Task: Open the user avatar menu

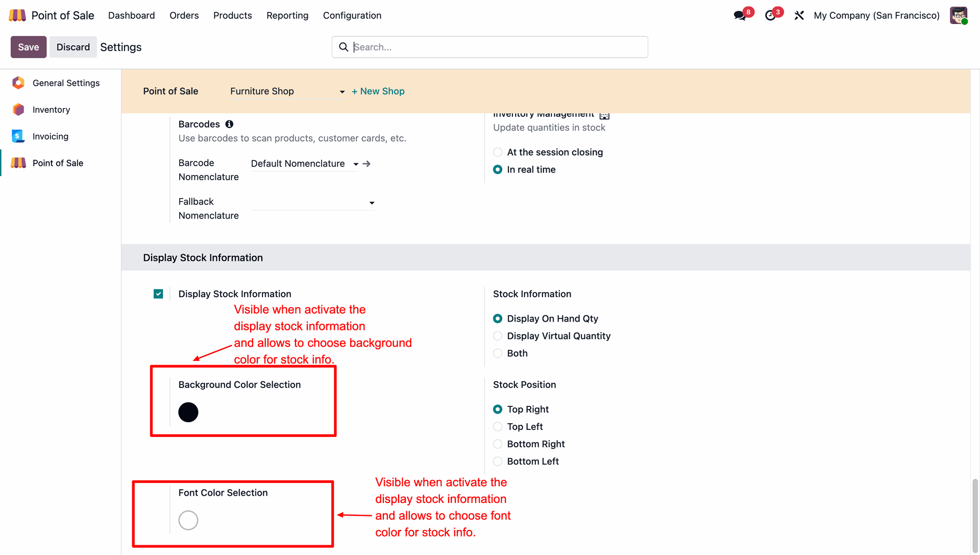Action: 958,15
